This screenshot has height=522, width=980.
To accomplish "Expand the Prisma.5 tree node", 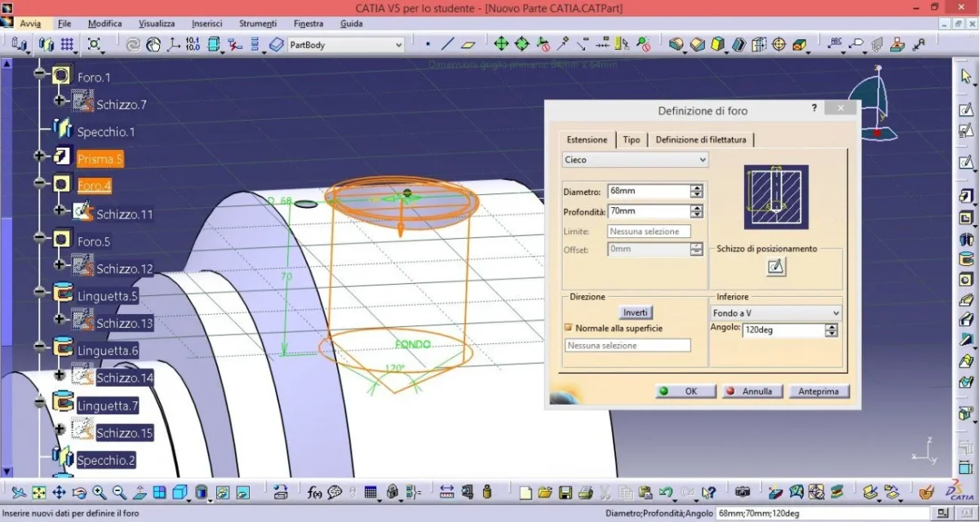I will pyautogui.click(x=40, y=155).
